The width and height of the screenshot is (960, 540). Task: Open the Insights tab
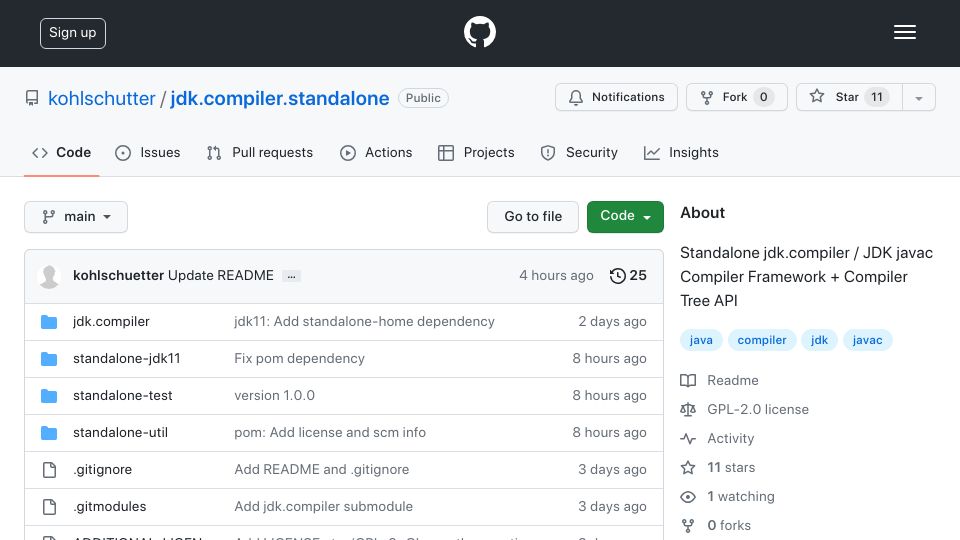pyautogui.click(x=681, y=152)
